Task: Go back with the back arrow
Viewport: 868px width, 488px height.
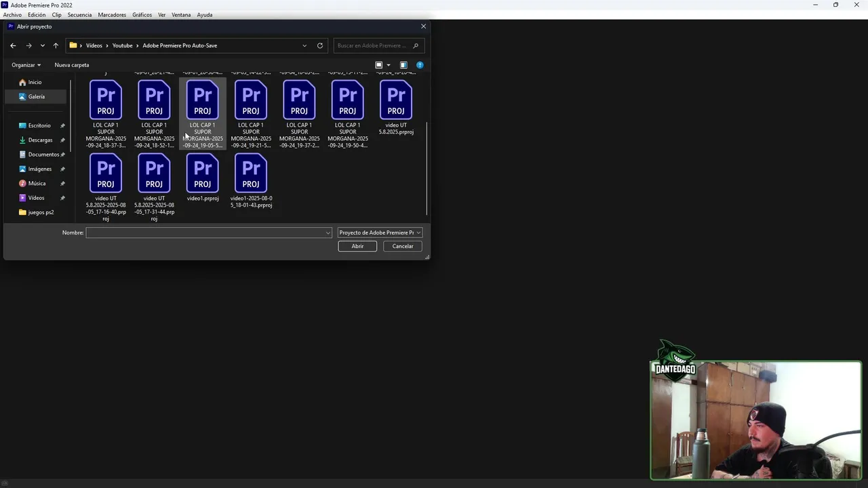Action: [x=13, y=45]
